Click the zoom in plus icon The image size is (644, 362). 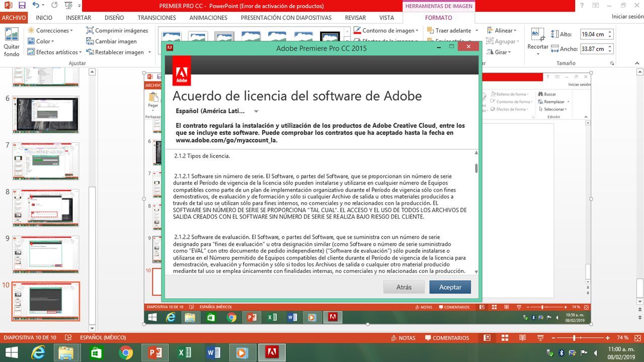pos(608,338)
